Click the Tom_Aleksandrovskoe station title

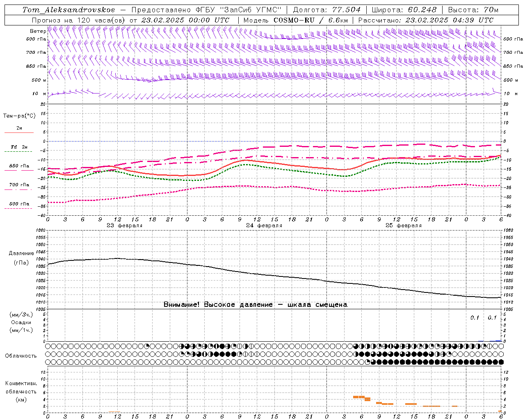click(x=68, y=10)
